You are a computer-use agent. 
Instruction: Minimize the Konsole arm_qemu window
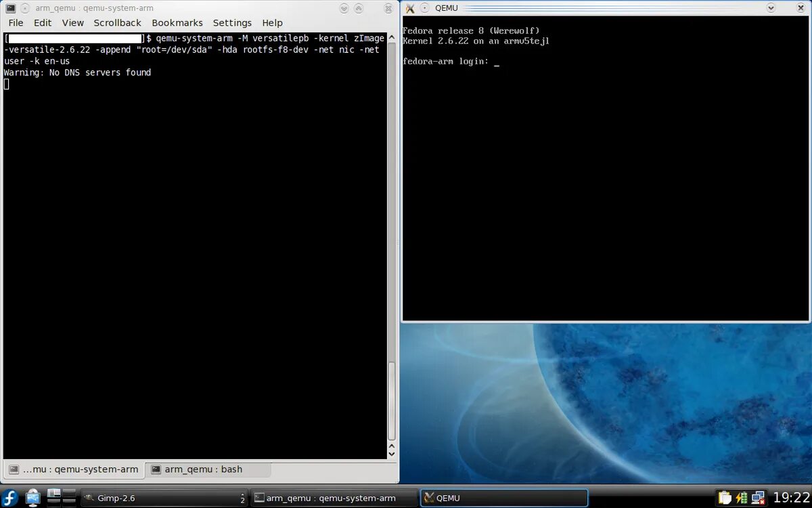[x=344, y=8]
